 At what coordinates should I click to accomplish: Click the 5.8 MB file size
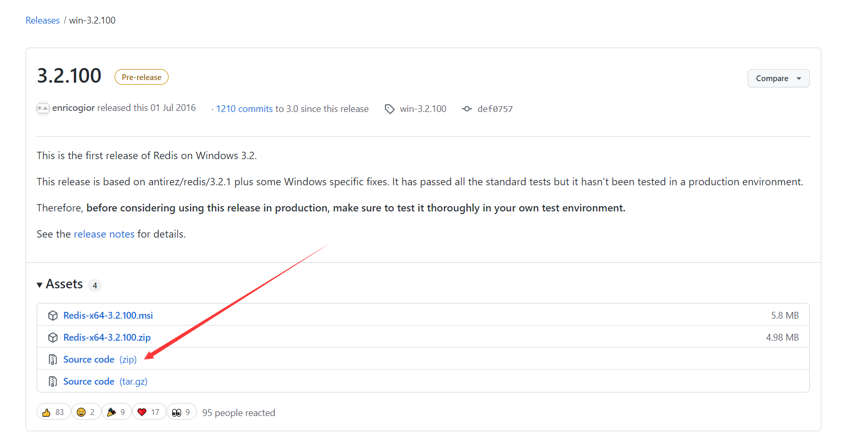[x=785, y=316]
